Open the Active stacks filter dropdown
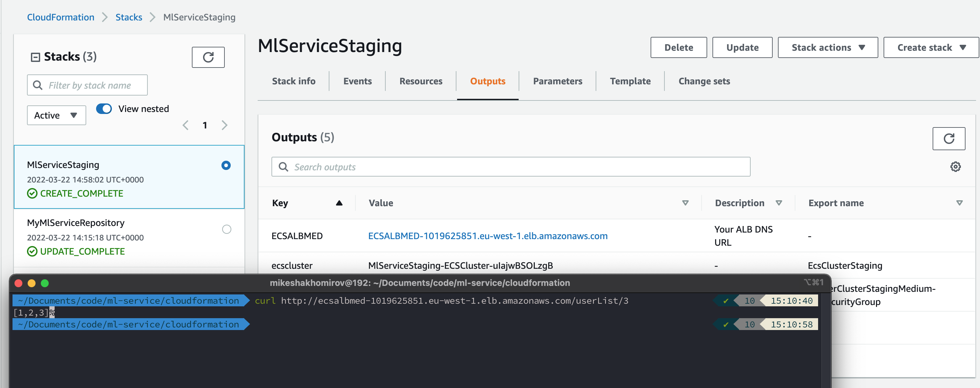980x388 pixels. (56, 115)
